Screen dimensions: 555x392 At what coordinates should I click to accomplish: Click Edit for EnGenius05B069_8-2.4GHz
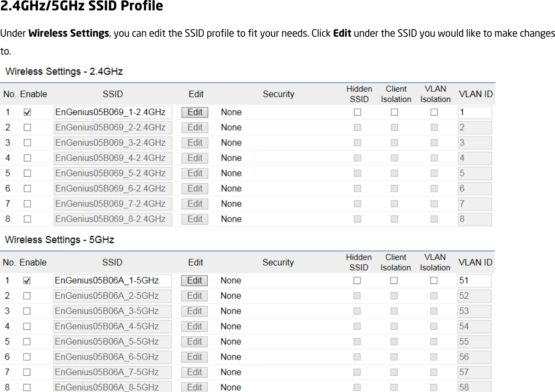click(195, 219)
